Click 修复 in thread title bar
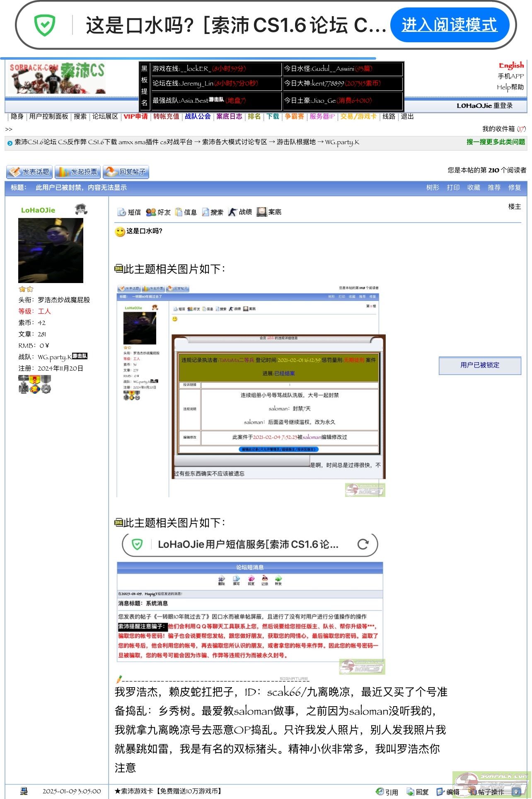 515,188
